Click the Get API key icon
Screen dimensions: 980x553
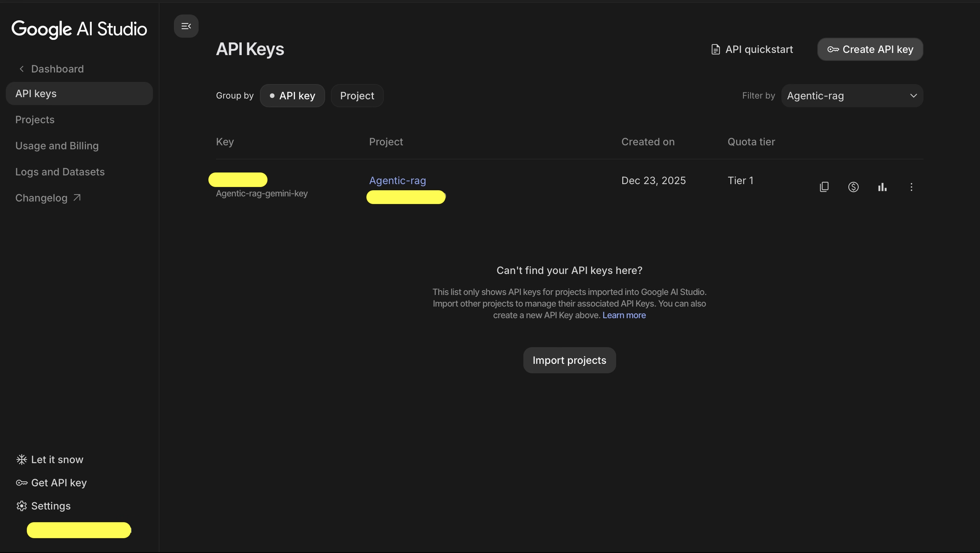click(22, 483)
